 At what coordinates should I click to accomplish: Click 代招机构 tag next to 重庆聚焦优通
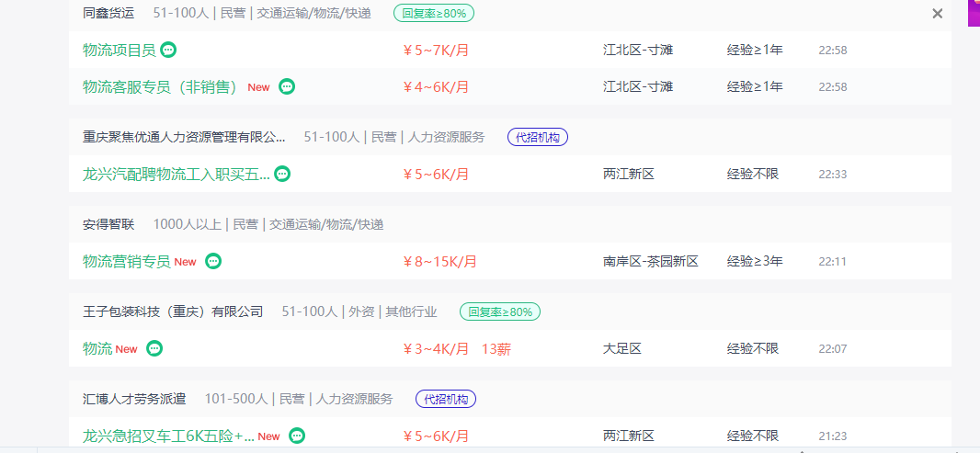tap(538, 137)
